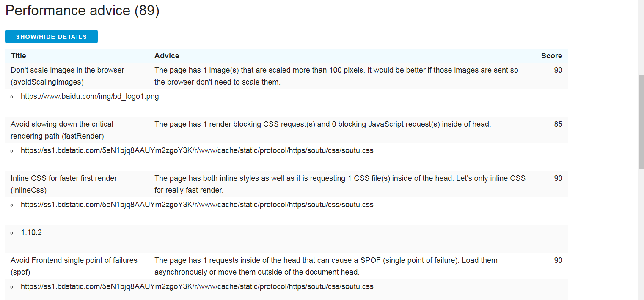Click the scaled images advice text

click(x=336, y=76)
